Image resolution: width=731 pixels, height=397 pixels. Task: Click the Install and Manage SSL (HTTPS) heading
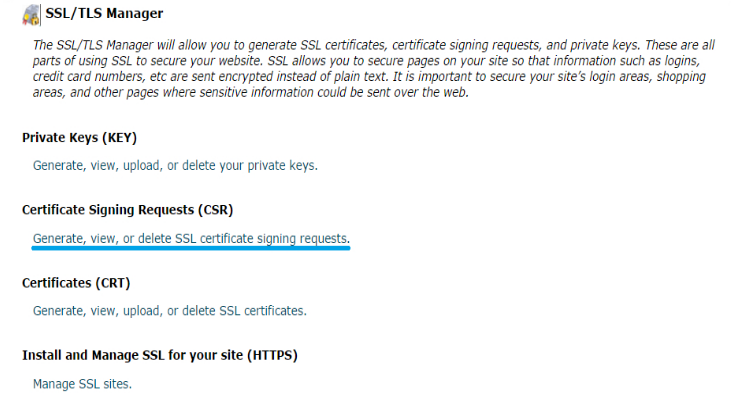point(160,356)
